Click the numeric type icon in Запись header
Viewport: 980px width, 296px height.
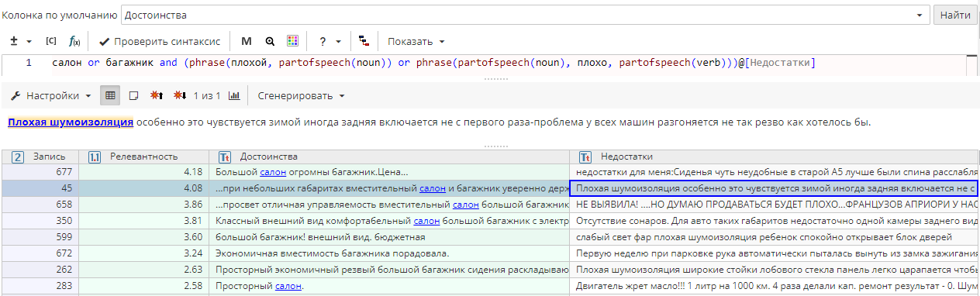[18, 157]
